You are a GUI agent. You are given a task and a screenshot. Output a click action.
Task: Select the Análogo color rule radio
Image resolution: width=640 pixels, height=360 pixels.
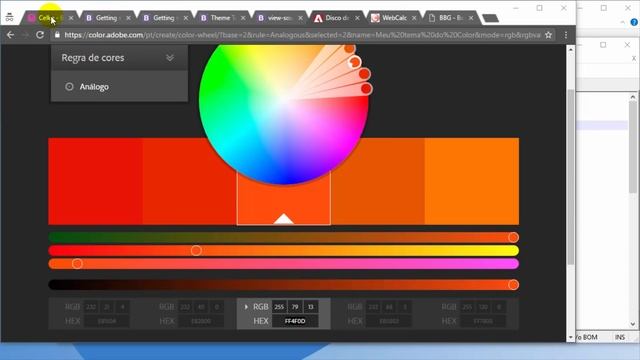pyautogui.click(x=69, y=87)
